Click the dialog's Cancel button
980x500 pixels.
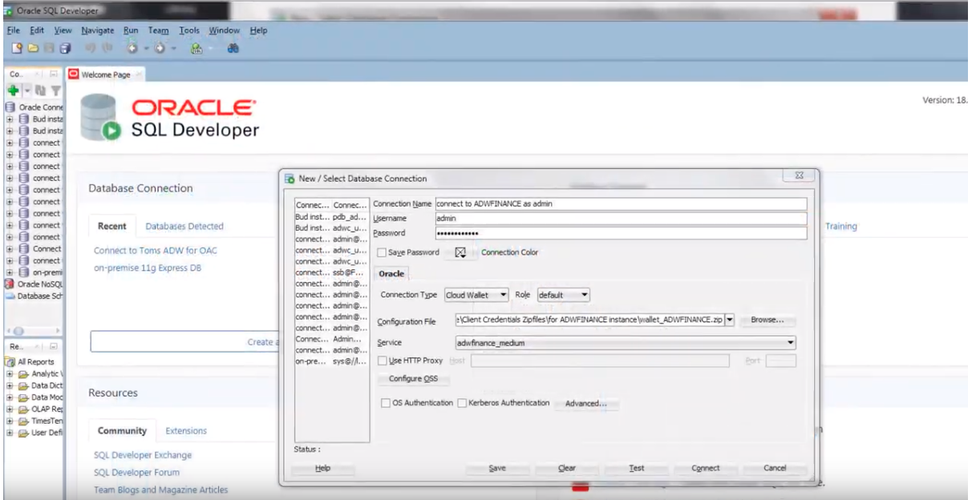tap(775, 468)
